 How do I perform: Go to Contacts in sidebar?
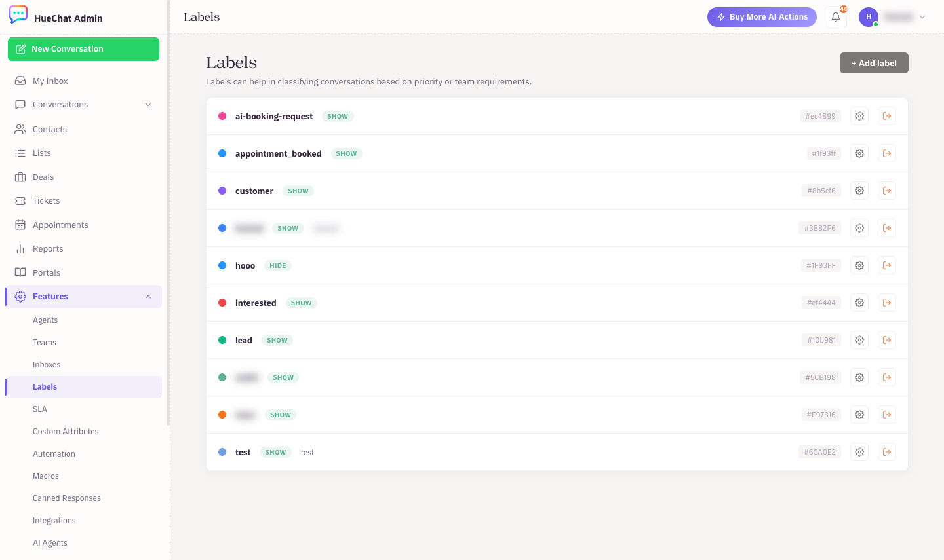click(x=83, y=130)
